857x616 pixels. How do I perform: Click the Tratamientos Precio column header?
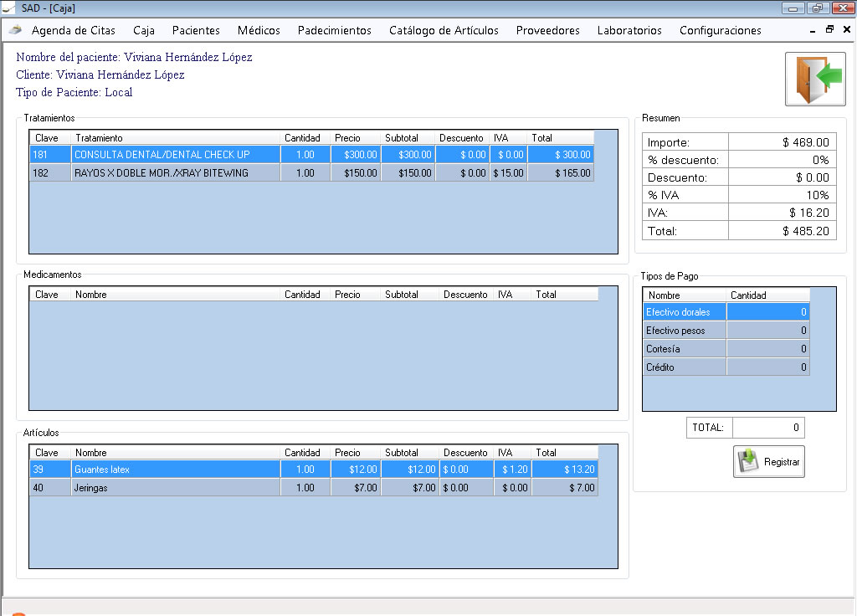point(355,138)
